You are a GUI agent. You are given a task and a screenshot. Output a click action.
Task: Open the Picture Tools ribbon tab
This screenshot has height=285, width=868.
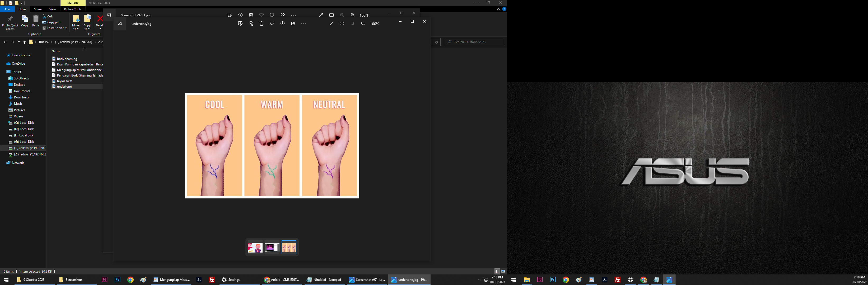tap(73, 9)
